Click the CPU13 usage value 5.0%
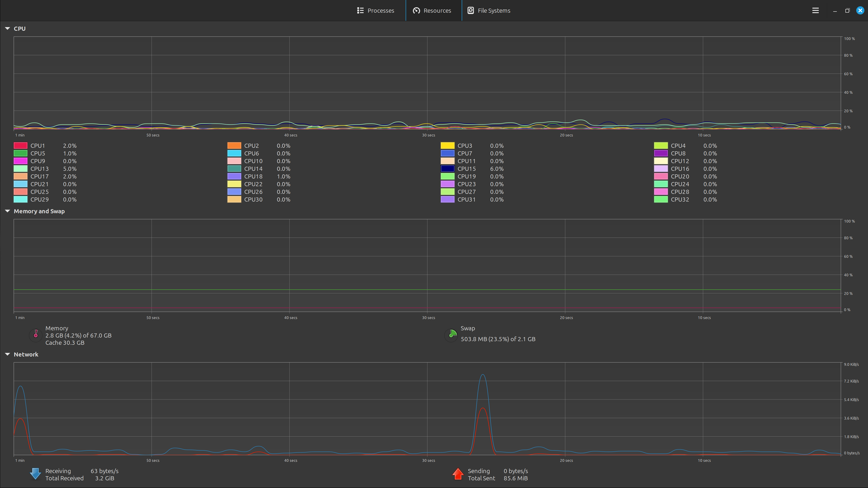This screenshot has width=868, height=488. coord(70,169)
